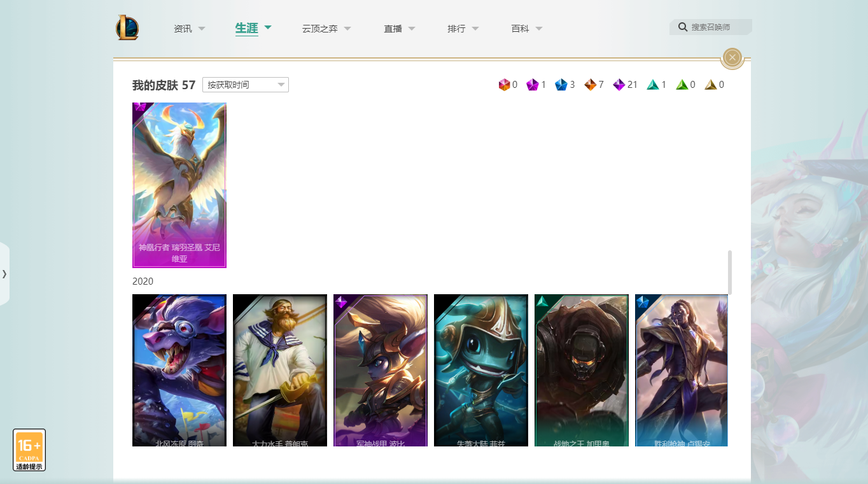Open the 排行 menu
Screen dimensions: 868x484
coord(456,29)
